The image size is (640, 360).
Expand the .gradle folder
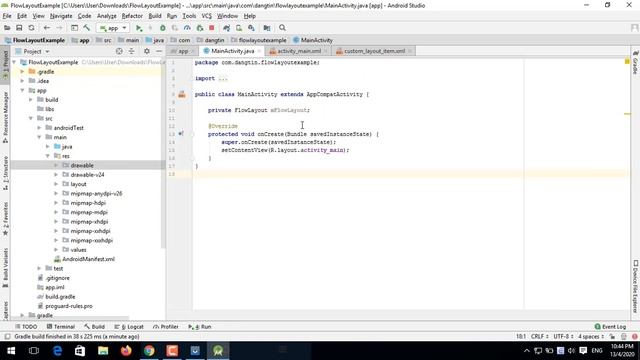coord(22,71)
